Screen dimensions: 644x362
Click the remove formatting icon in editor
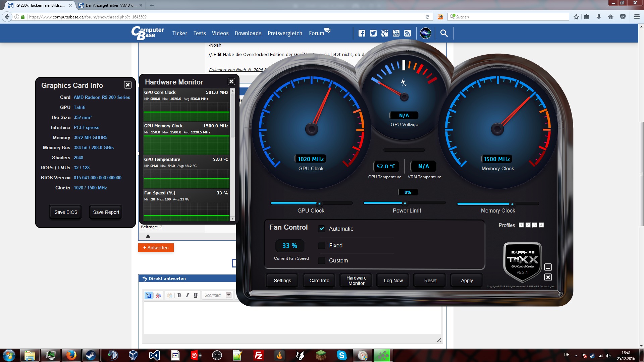coord(158,295)
